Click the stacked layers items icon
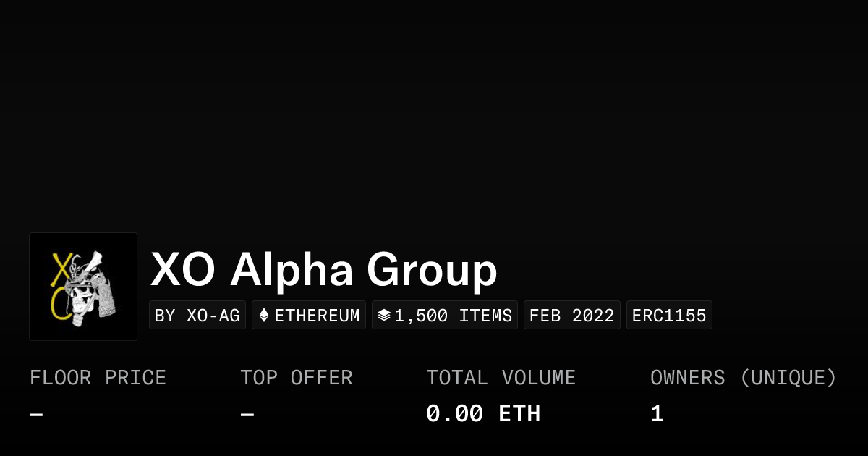Screen dimensions: 868x456 point(384,316)
